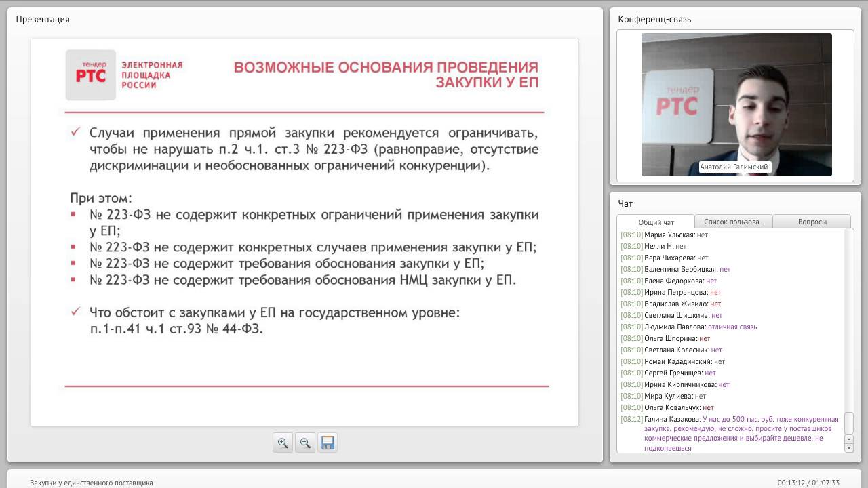Click the Презентация panel title
This screenshot has height=488, width=868.
pyautogui.click(x=43, y=19)
